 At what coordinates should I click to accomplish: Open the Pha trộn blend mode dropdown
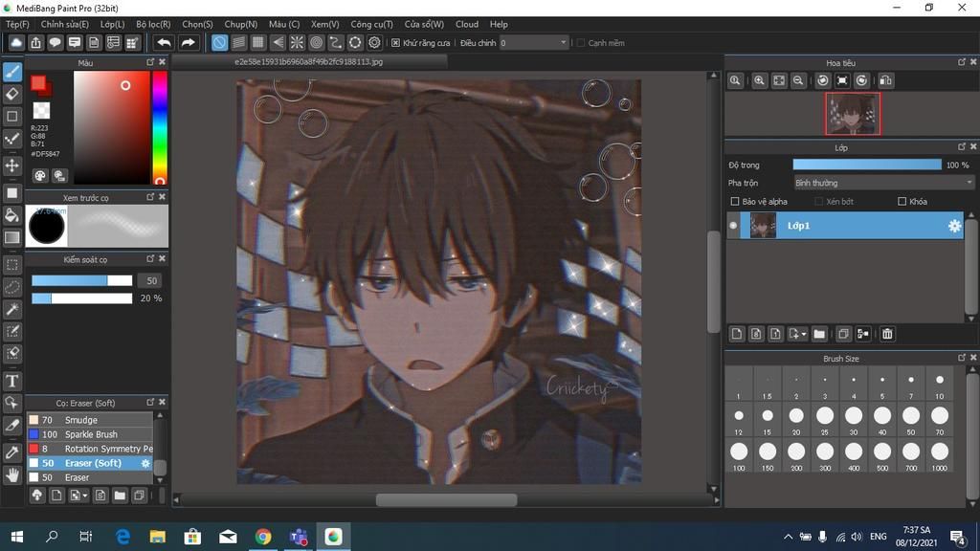[x=883, y=183]
